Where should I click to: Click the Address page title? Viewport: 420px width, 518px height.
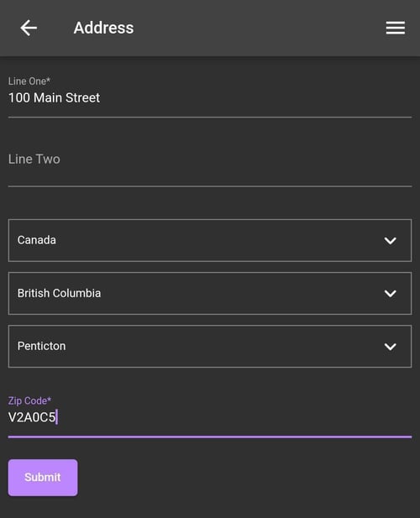point(104,28)
